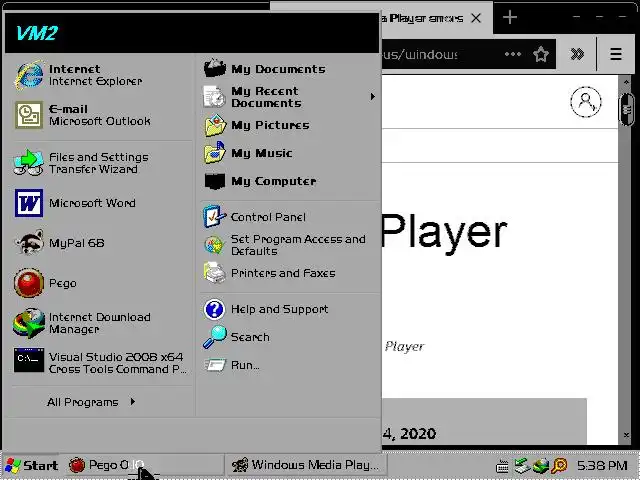Click browser vertical scrollbar thumb

pyautogui.click(x=627, y=109)
